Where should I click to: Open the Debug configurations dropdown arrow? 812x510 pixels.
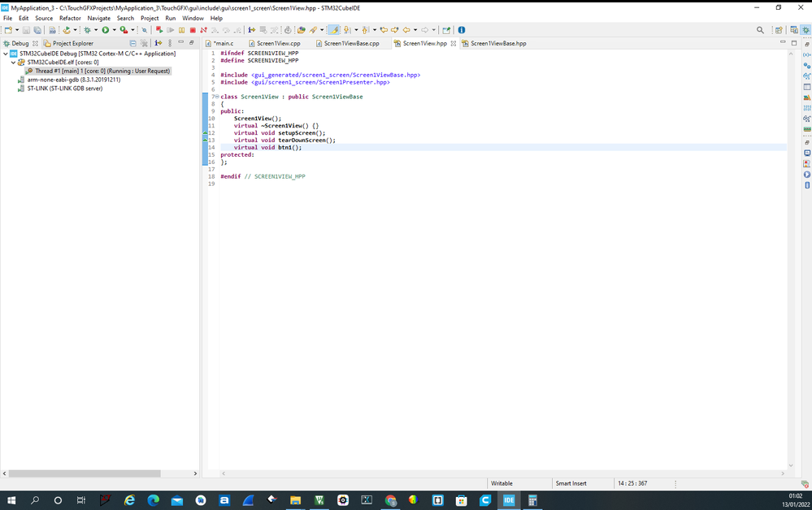pos(96,30)
